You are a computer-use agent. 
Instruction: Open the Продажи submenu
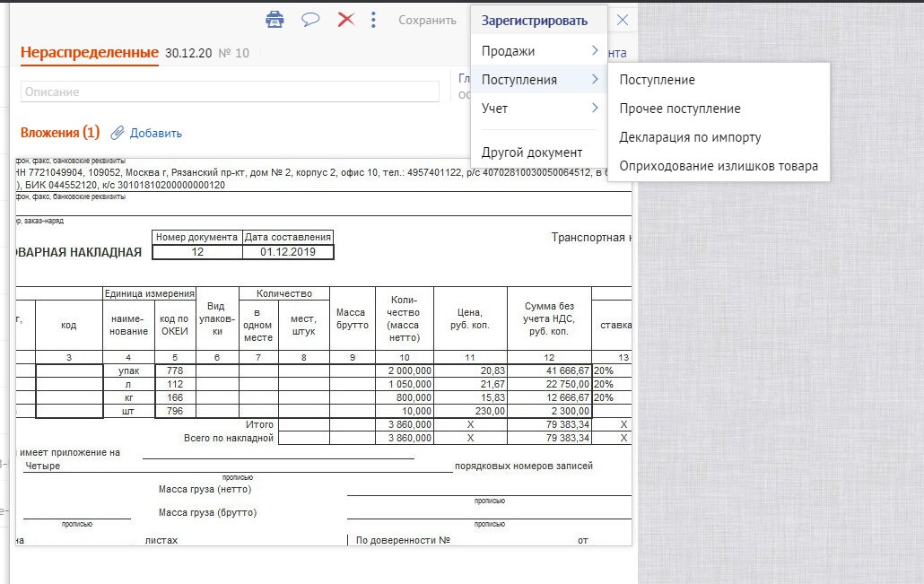tap(539, 51)
